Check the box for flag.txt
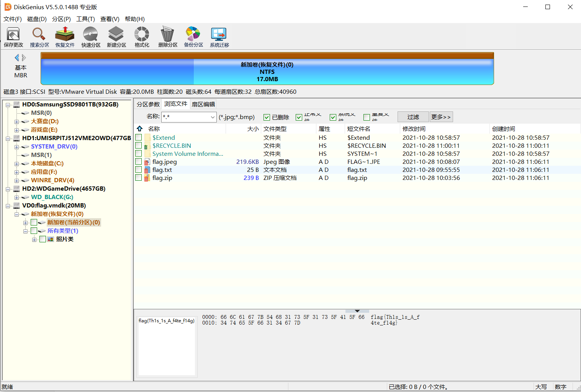Screen dimensions: 581x392 click(x=139, y=170)
